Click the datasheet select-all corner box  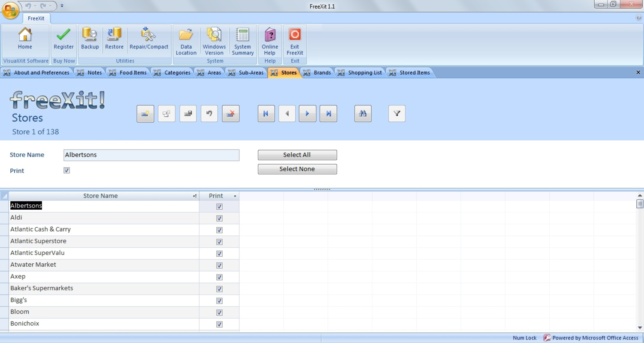pos(4,196)
